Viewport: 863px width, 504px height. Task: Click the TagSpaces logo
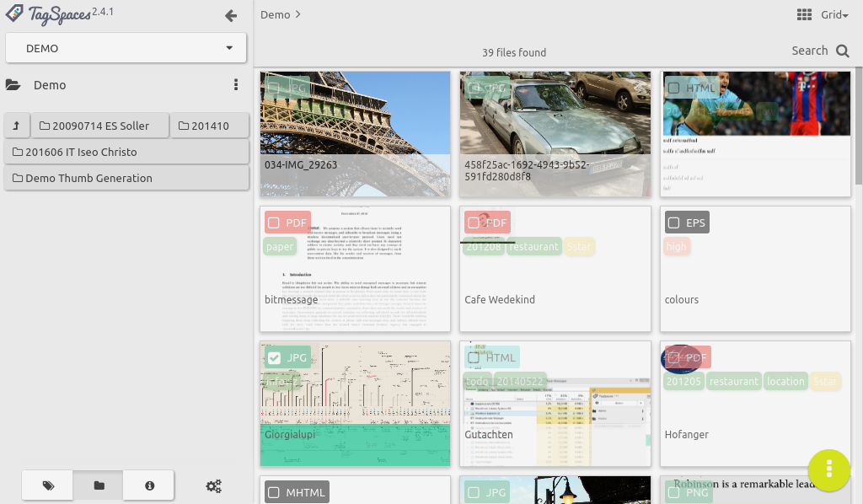tap(60, 14)
